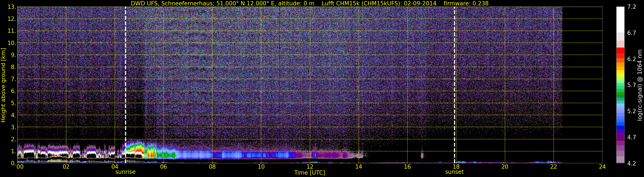Click the height axis tick '5.'
Screen dimensions: 644x177
point(13,103)
